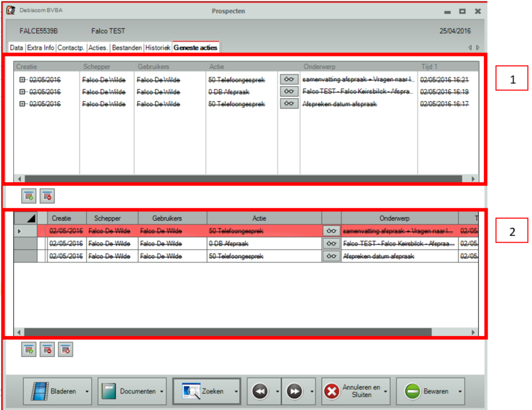Open the Documenten dropdown arrow
The height and width of the screenshot is (410, 532).
click(x=161, y=392)
